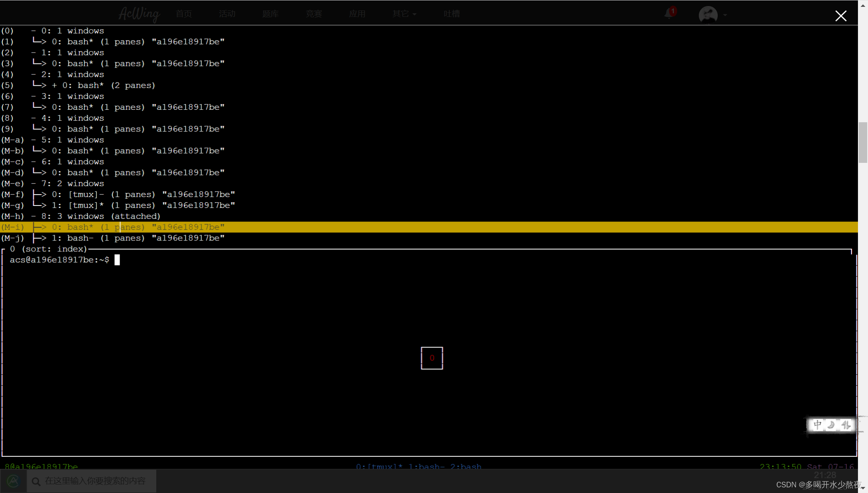Select the (0) row for session 0
Image resolution: width=868 pixels, height=493 pixels.
coord(429,31)
